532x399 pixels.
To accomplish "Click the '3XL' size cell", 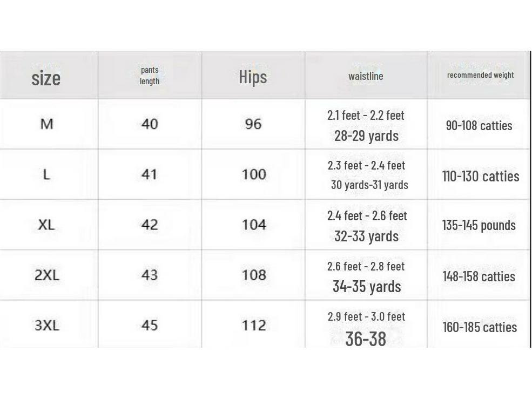I will pyautogui.click(x=47, y=325).
